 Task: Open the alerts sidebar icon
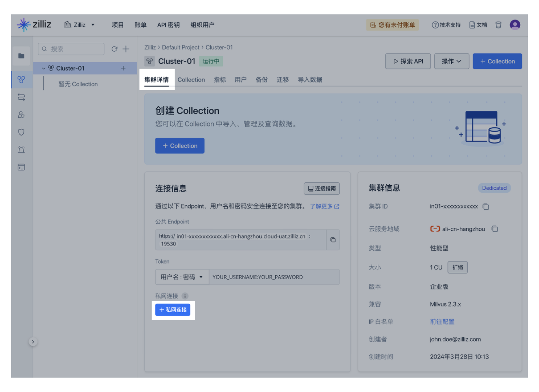[21, 149]
